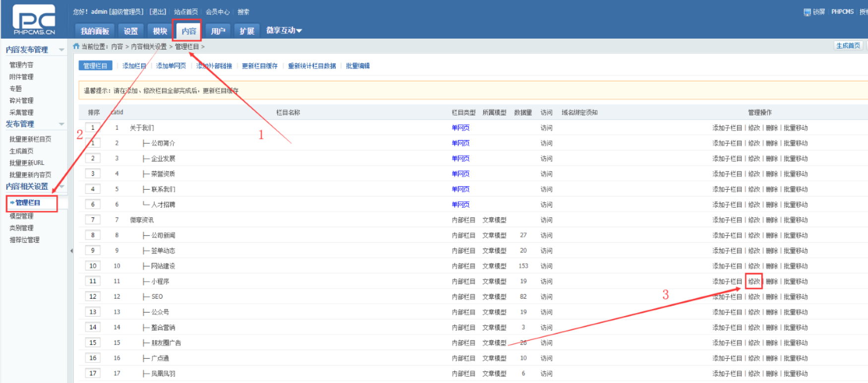The height and width of the screenshot is (383, 868).
Task: Open the 我的面板 top tab
Action: point(95,31)
